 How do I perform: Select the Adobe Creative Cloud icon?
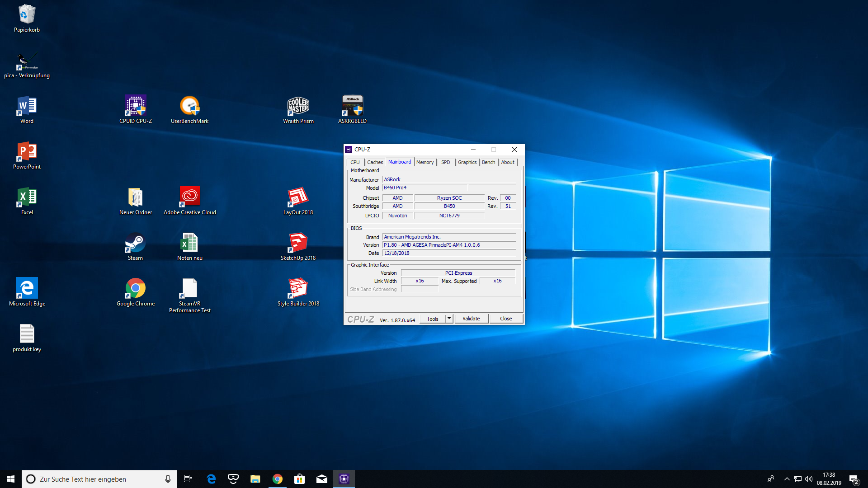(x=189, y=202)
